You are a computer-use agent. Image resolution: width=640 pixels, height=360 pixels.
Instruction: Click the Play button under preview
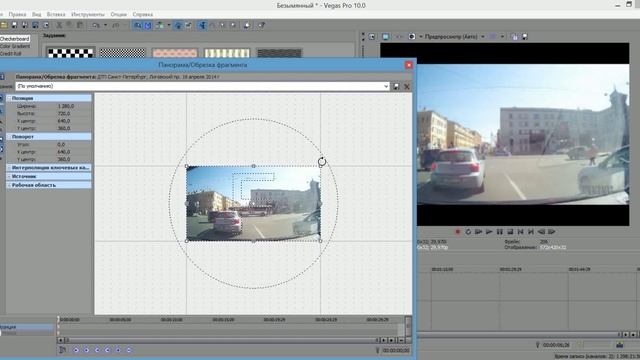(489, 232)
